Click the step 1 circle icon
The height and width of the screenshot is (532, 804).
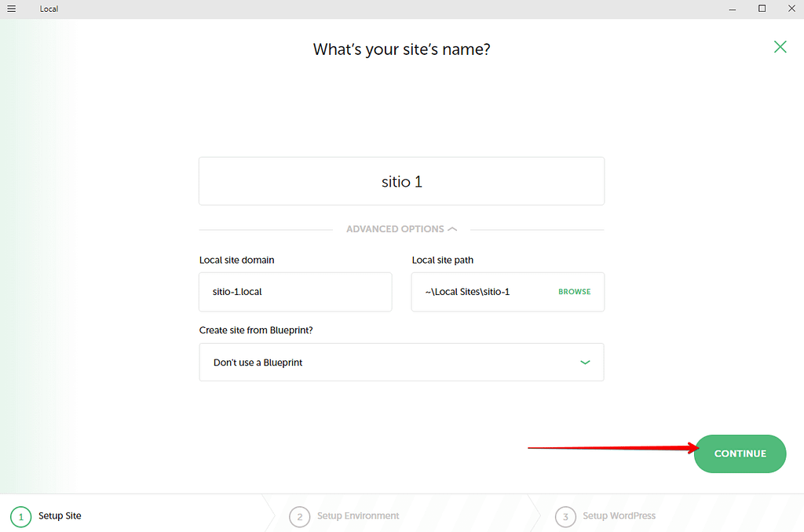coord(21,516)
